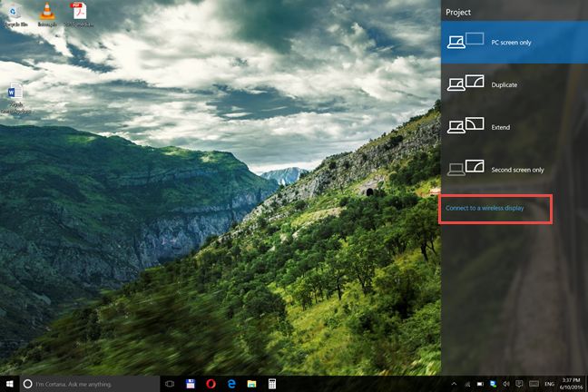The width and height of the screenshot is (588, 392).
Task: Open Task View from the taskbar
Action: point(170,384)
